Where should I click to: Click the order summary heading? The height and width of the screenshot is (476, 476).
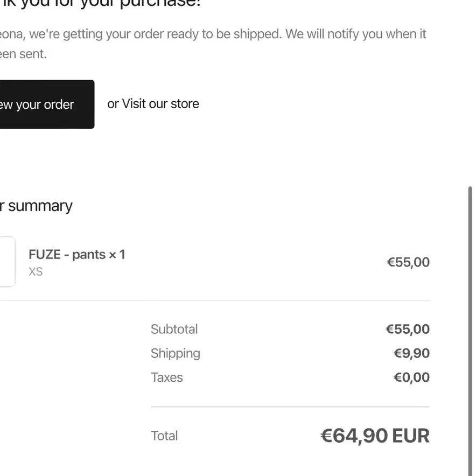(36, 206)
